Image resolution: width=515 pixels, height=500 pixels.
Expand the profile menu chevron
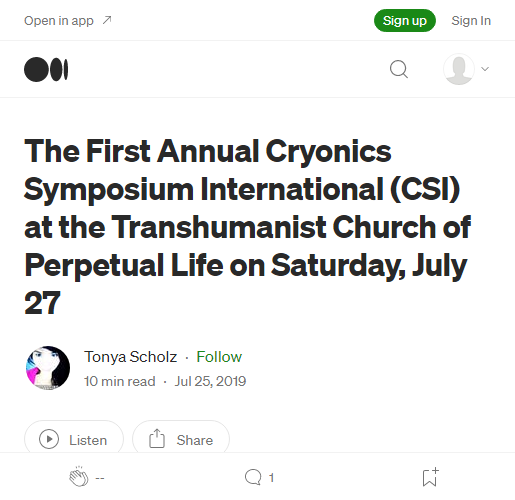(x=485, y=69)
